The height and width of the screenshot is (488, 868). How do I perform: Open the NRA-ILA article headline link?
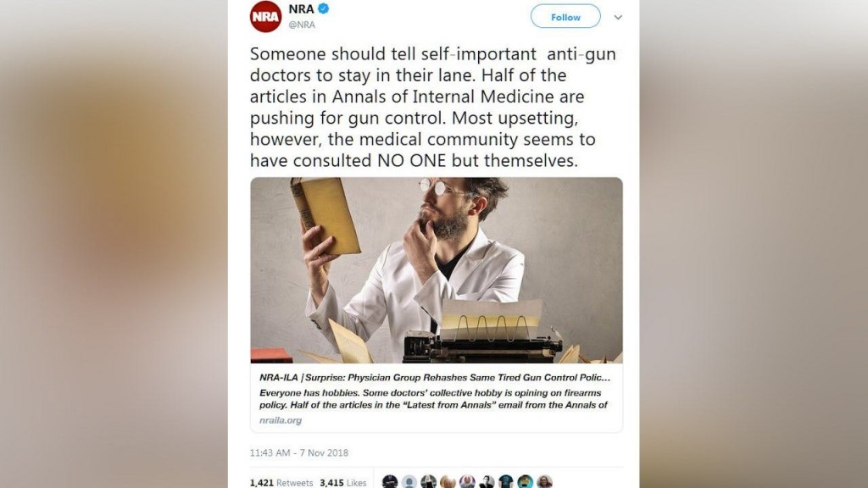[x=435, y=377]
